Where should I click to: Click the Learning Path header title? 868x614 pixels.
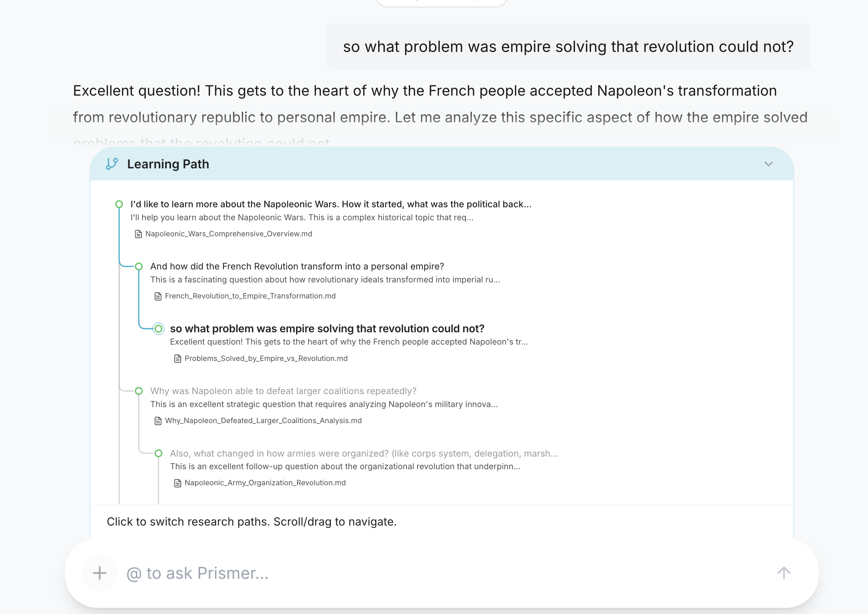[168, 164]
